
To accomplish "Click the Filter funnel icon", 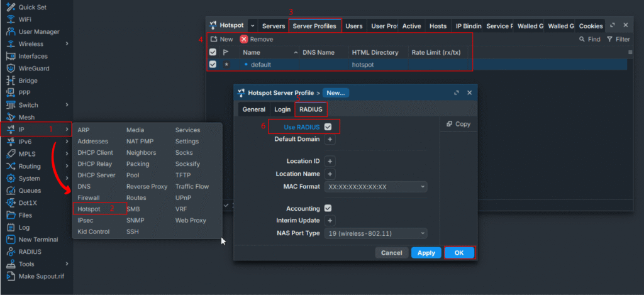I will (609, 39).
